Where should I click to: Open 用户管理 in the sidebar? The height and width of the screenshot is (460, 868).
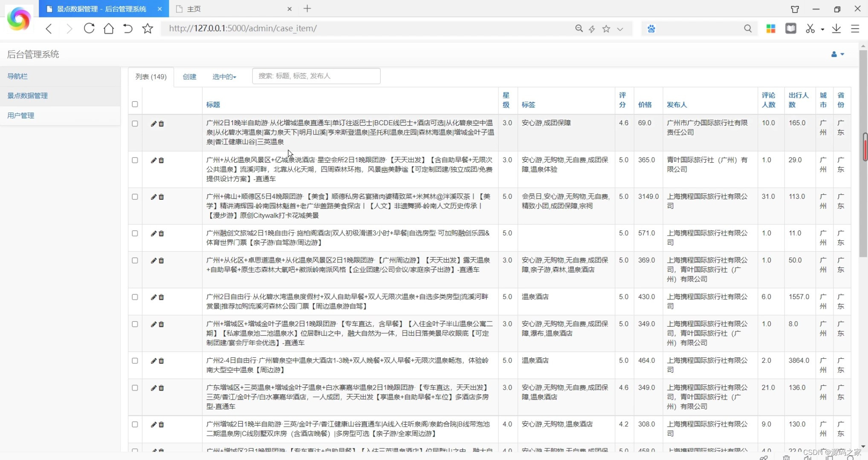[x=21, y=115]
